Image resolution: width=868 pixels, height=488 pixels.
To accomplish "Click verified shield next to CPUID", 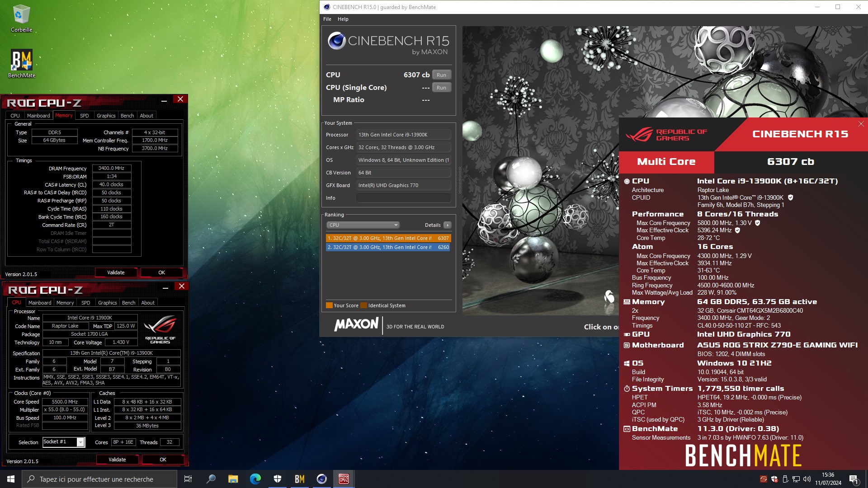I will (x=791, y=197).
